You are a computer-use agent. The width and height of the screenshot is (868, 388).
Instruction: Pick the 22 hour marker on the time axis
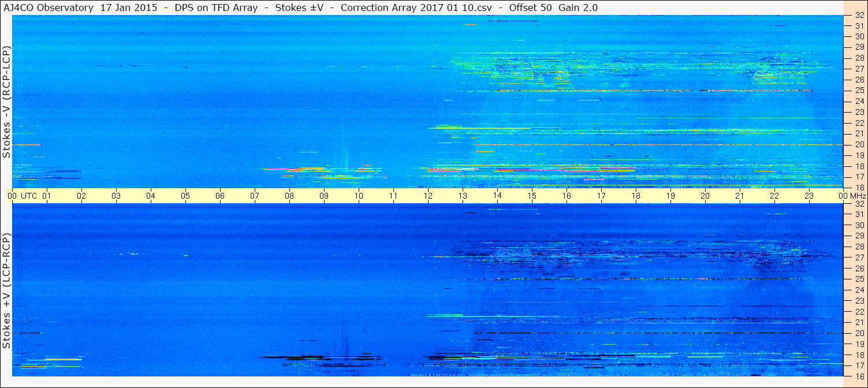[x=774, y=196]
